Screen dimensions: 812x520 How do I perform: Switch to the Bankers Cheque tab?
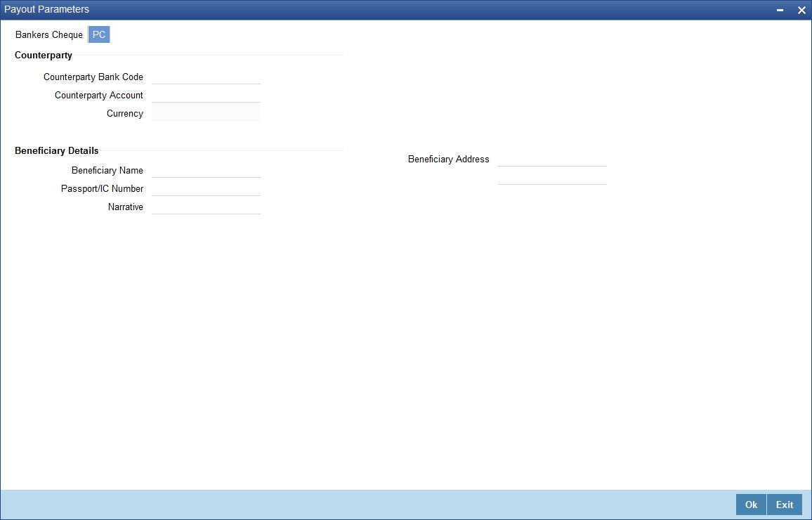(48, 34)
